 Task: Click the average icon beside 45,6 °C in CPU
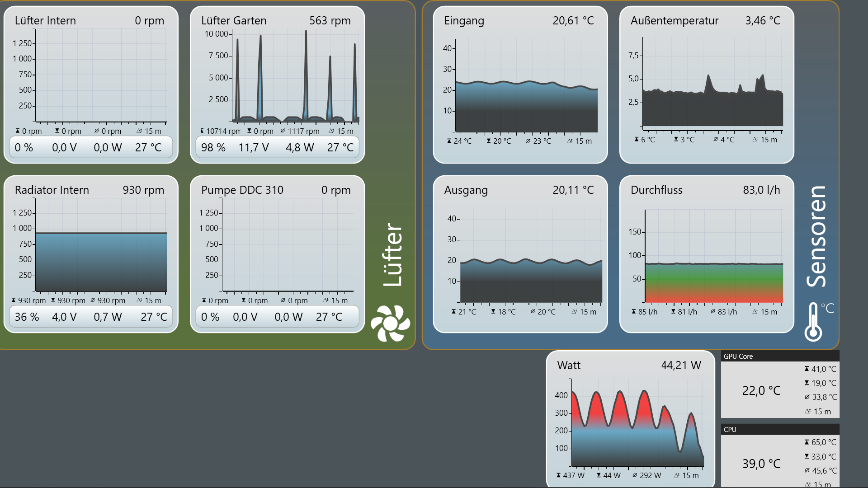tap(807, 471)
